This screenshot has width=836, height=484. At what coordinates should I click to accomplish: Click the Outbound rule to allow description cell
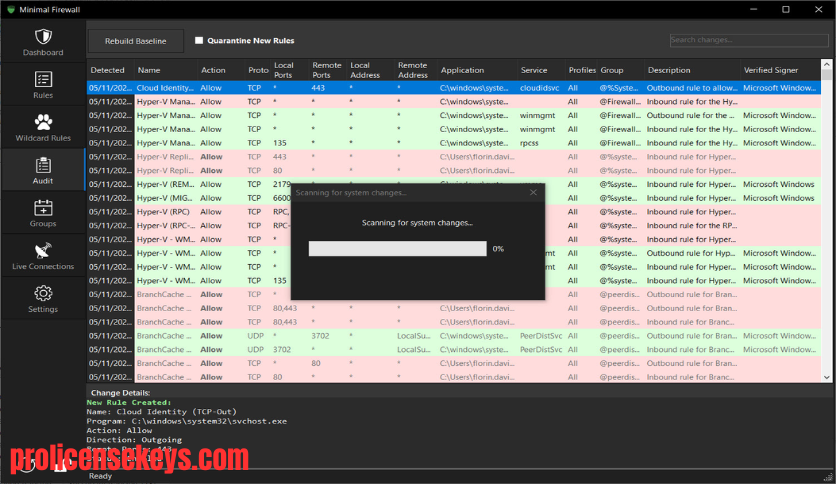tap(692, 88)
